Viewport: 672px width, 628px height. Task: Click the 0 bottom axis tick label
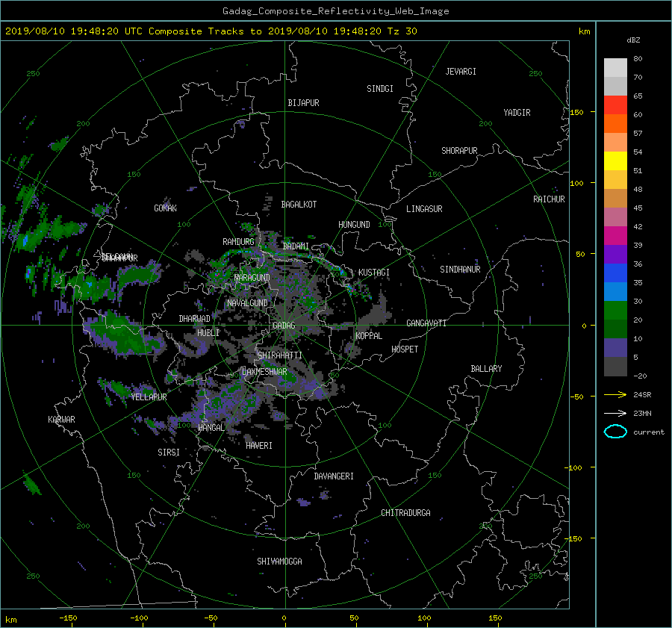tap(284, 618)
